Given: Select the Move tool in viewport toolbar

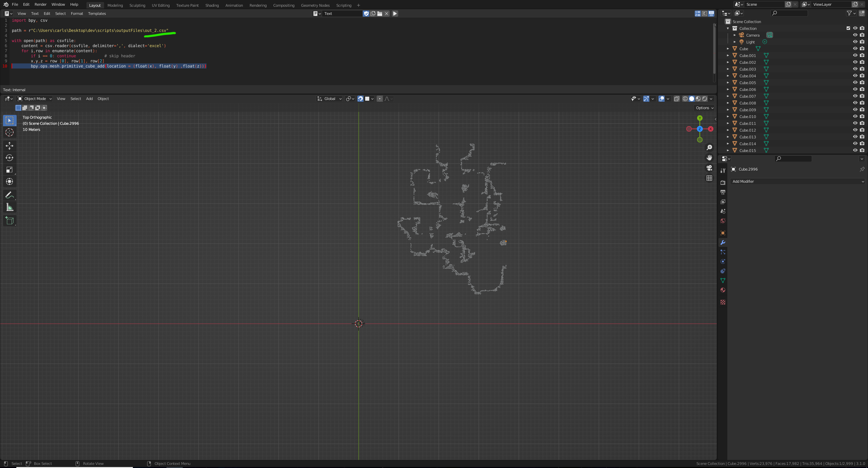Looking at the screenshot, I should (9, 146).
